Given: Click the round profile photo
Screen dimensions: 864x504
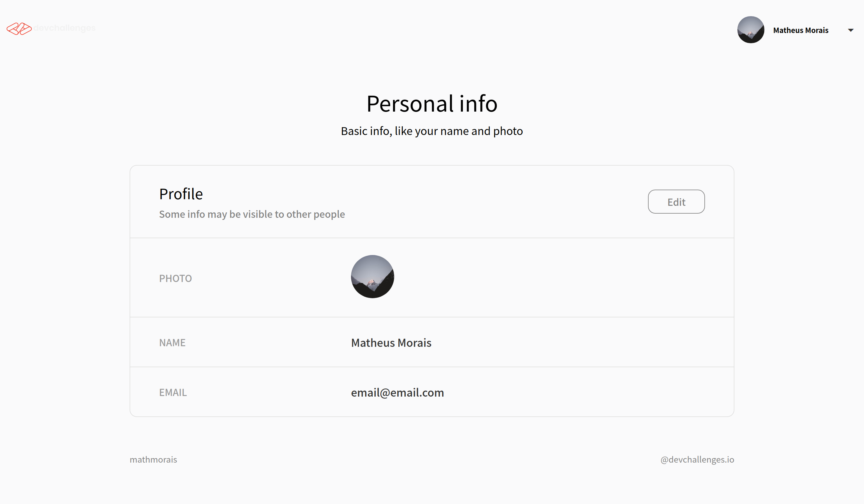Looking at the screenshot, I should point(372,277).
